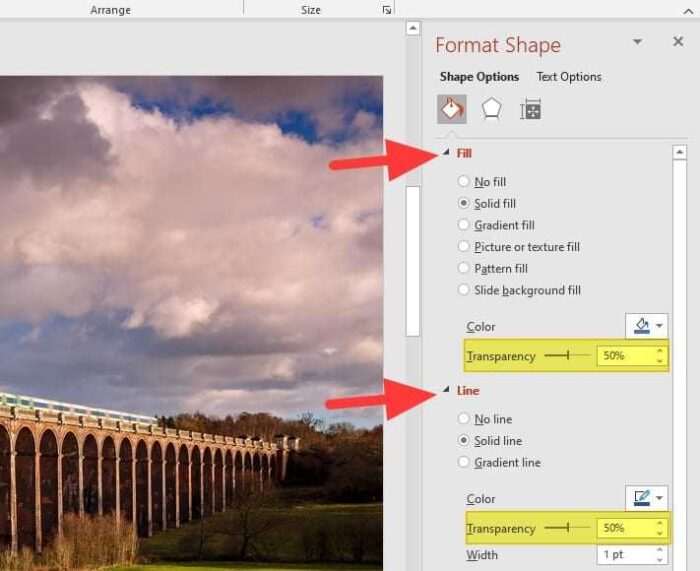Click the Size group label
The width and height of the screenshot is (700, 571).
coord(311,10)
